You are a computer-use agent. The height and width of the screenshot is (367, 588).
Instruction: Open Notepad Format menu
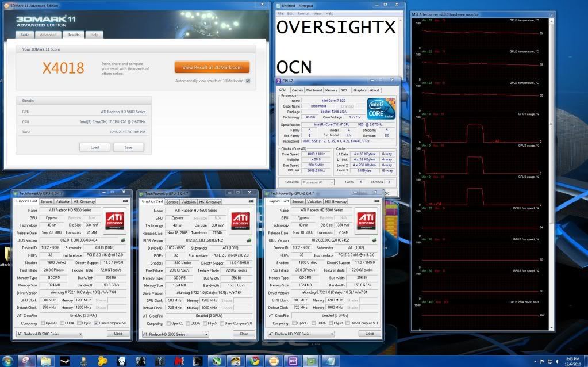pyautogui.click(x=303, y=13)
